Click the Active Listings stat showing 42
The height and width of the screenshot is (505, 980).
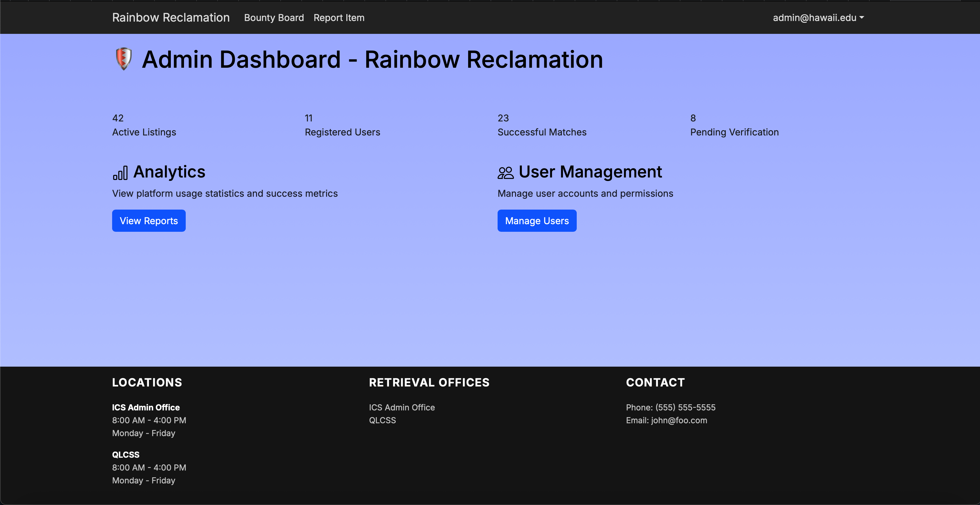(144, 126)
